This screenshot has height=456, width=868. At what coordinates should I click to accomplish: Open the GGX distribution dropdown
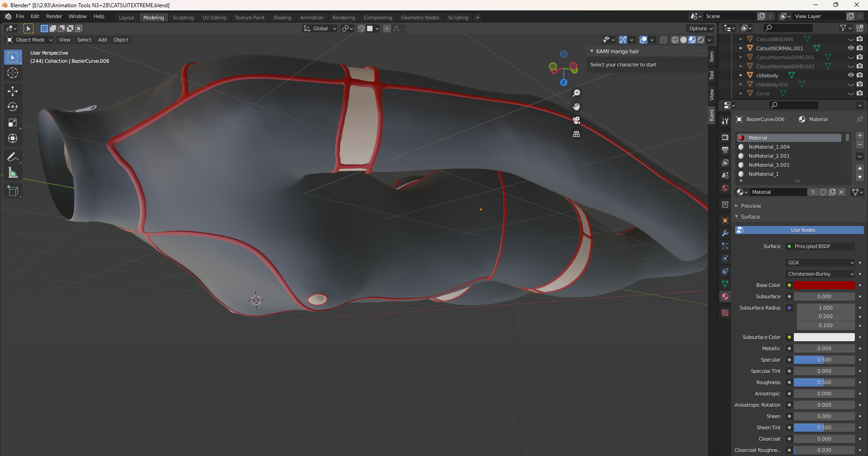tap(820, 263)
